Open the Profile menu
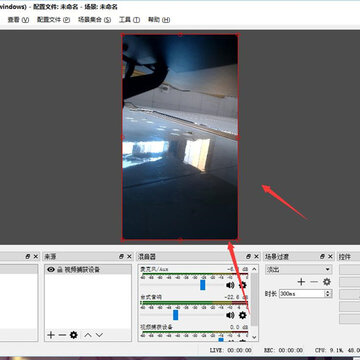The height and width of the screenshot is (360, 360). (x=53, y=20)
